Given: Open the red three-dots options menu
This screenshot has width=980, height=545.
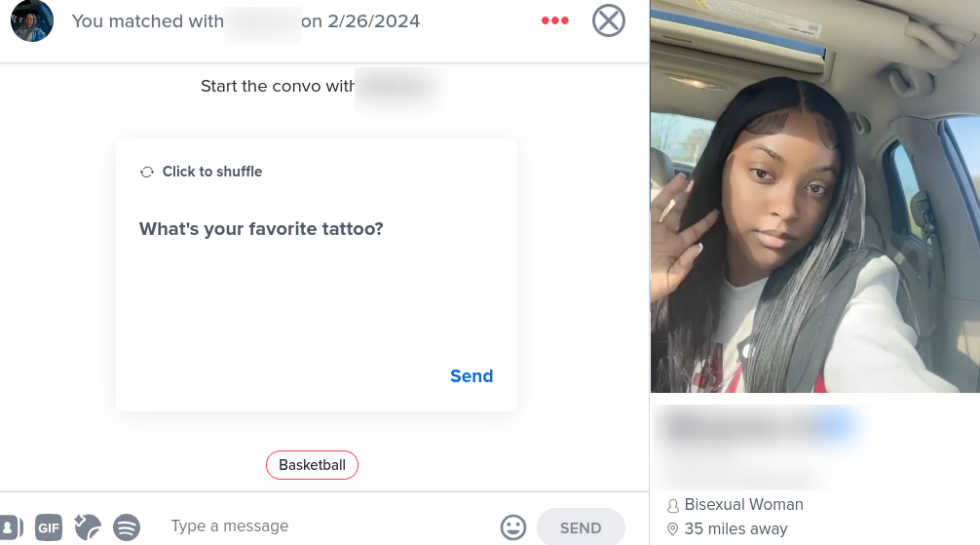Looking at the screenshot, I should [555, 20].
